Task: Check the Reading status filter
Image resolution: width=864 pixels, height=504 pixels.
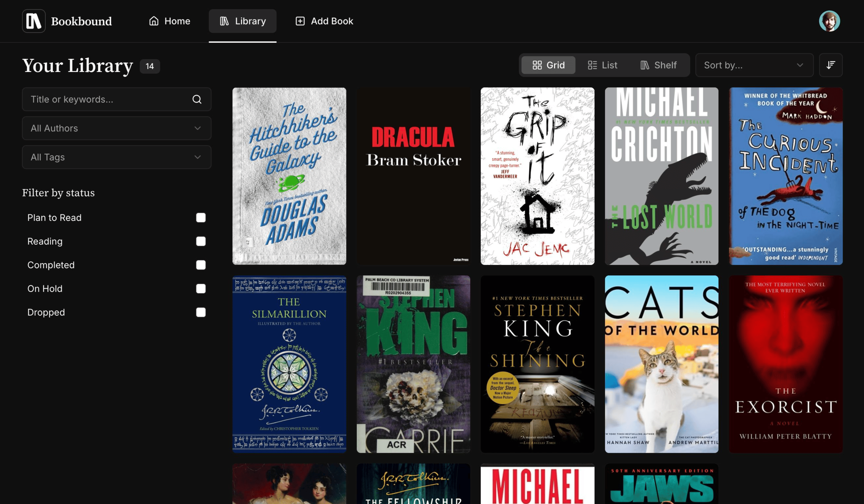Action: (x=200, y=241)
